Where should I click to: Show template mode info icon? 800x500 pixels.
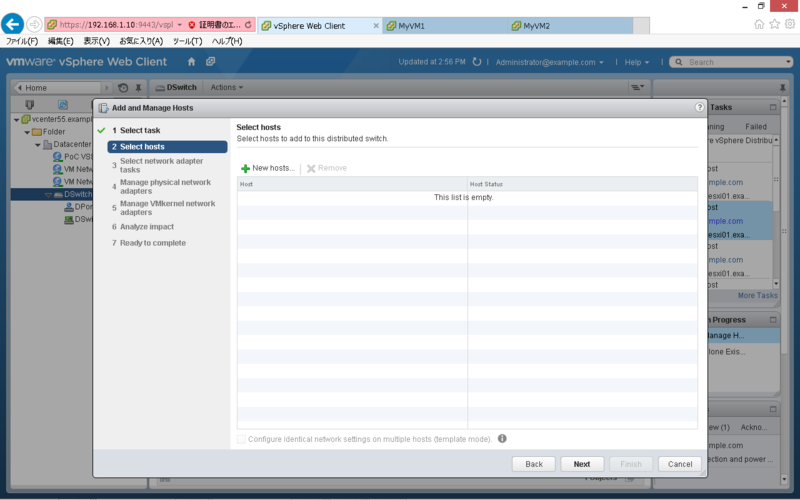click(502, 438)
